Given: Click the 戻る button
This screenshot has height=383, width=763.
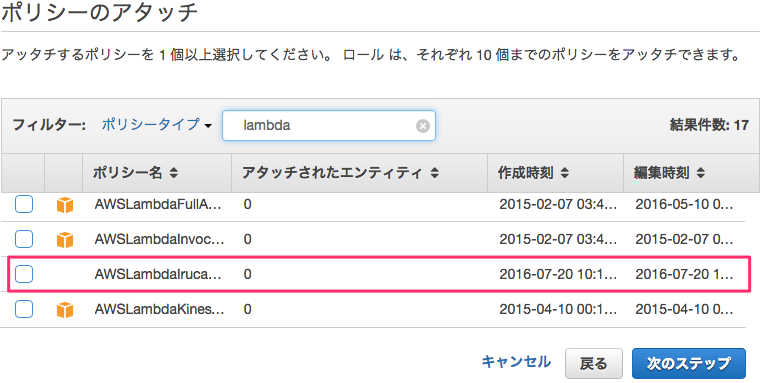Looking at the screenshot, I should [x=594, y=364].
